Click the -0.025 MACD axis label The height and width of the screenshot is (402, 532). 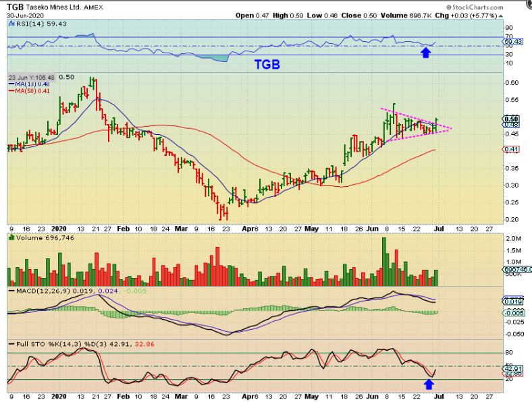(x=514, y=322)
